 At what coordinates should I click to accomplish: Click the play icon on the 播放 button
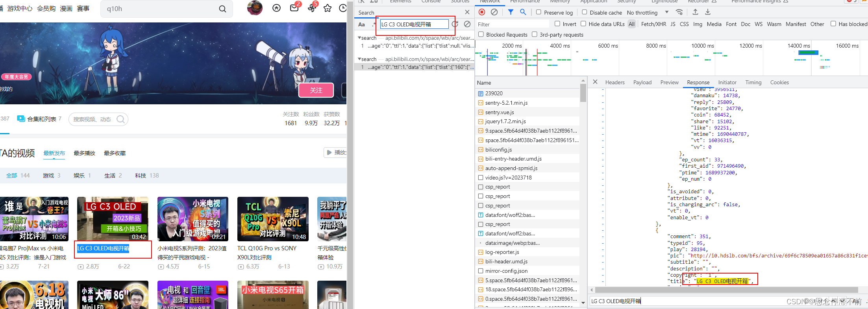[329, 152]
